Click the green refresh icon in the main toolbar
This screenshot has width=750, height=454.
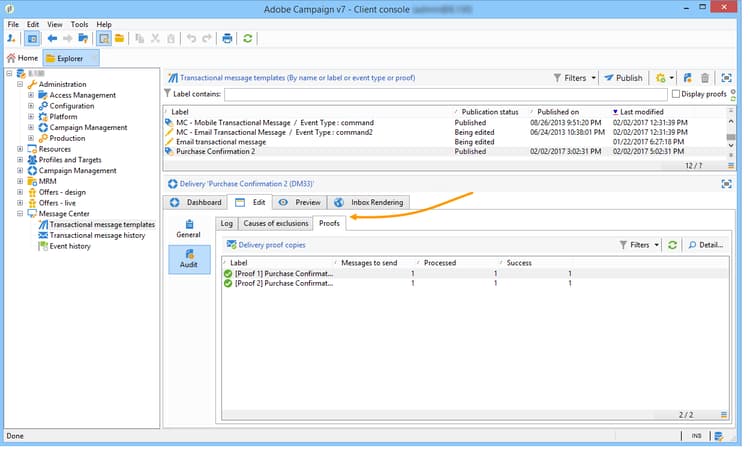tap(248, 39)
